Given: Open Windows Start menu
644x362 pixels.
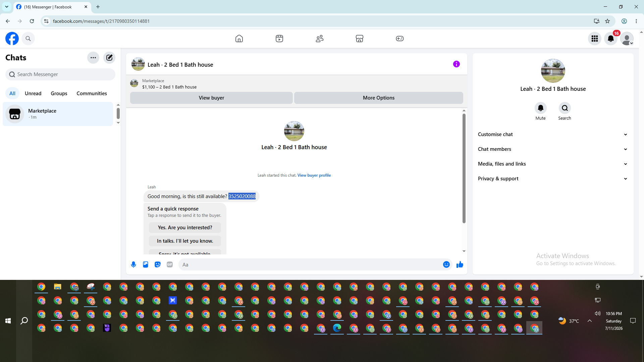Looking at the screenshot, I should [x=8, y=321].
